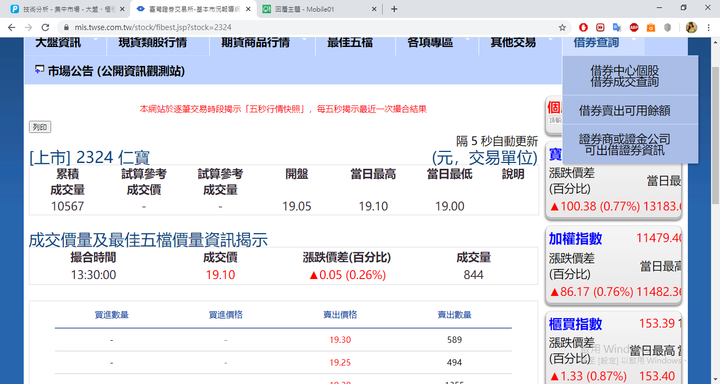Click 加權指數 change ▲86.17 (0.76%)
This screenshot has width=720, height=384.
point(591,292)
